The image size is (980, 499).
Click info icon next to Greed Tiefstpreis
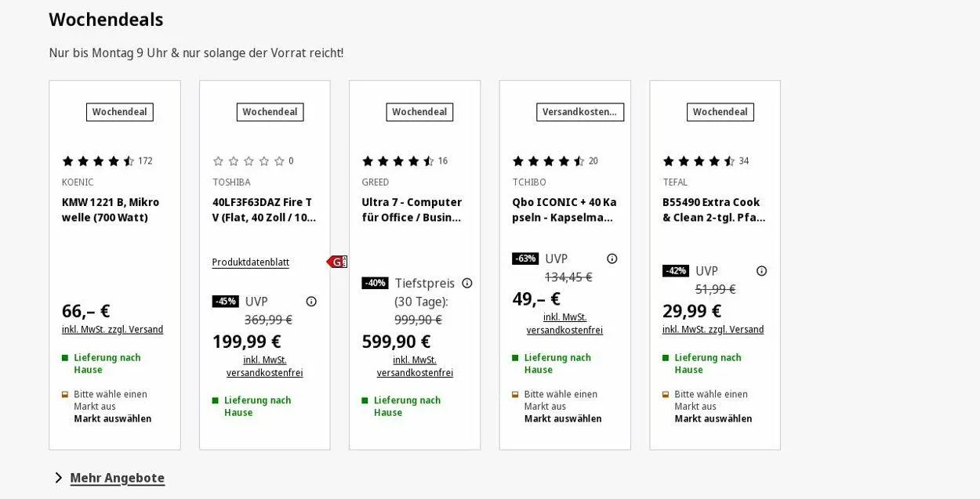click(x=467, y=284)
